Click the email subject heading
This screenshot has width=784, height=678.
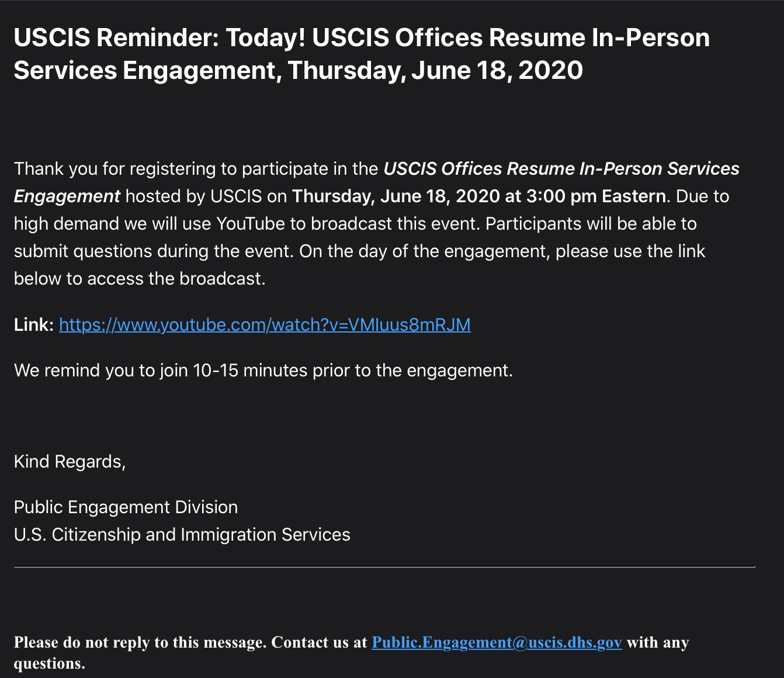click(362, 54)
